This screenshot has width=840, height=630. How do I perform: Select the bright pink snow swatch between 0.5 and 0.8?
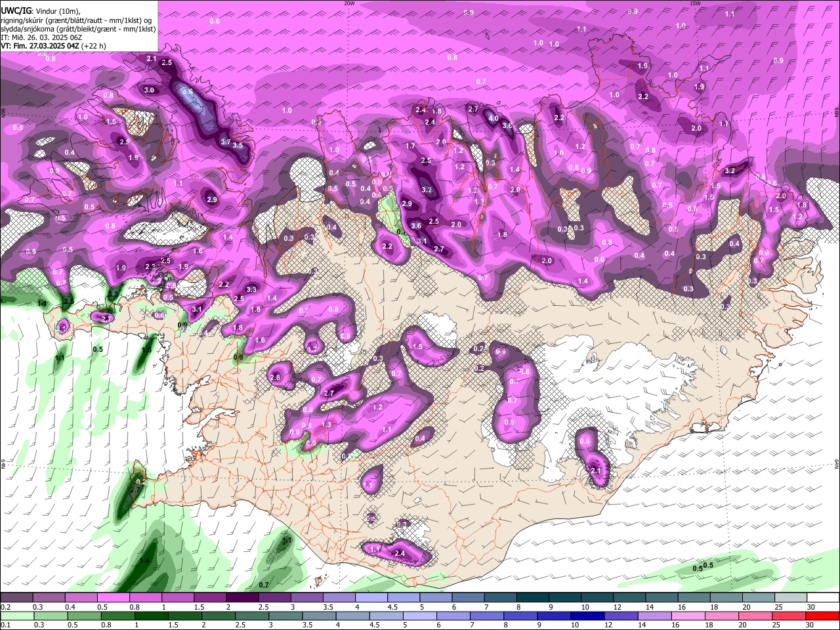(113, 598)
